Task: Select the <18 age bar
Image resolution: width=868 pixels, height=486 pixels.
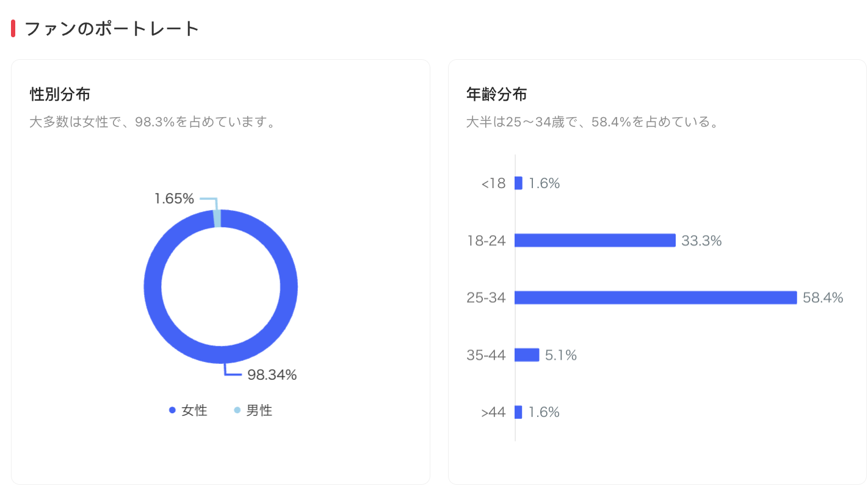Action: 518,183
